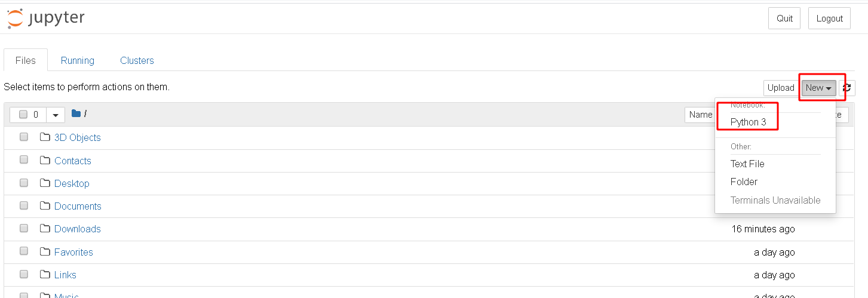
Task: Expand the selection filter dropdown arrow
Action: (56, 115)
